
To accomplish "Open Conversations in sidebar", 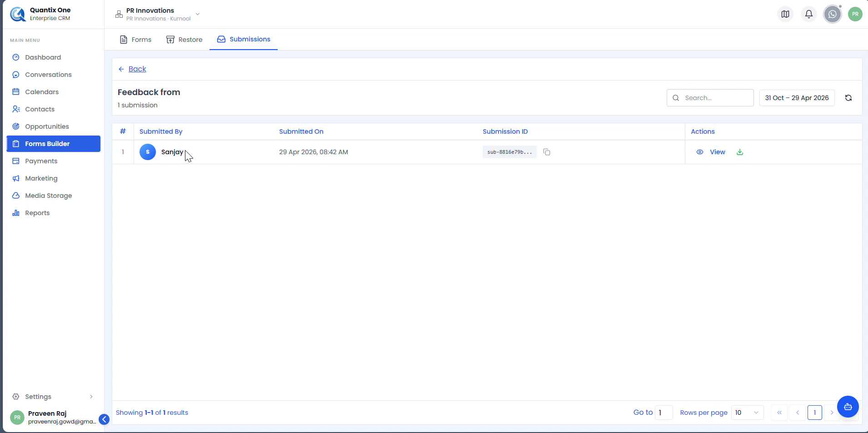I will coord(54,75).
